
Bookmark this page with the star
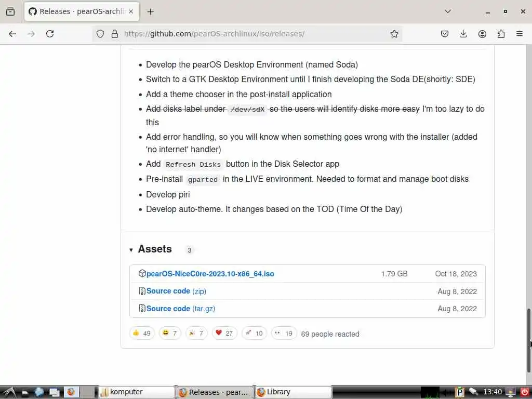tap(394, 34)
